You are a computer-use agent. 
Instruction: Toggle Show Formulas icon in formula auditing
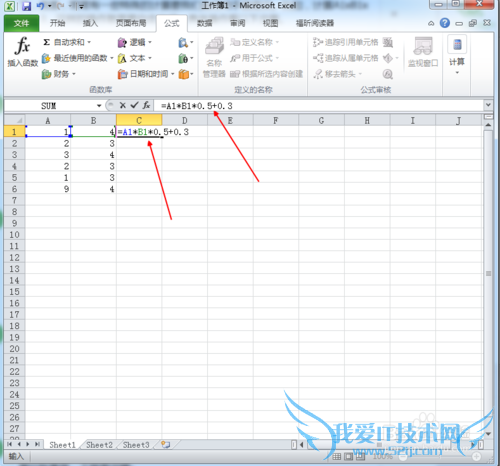pos(388,42)
